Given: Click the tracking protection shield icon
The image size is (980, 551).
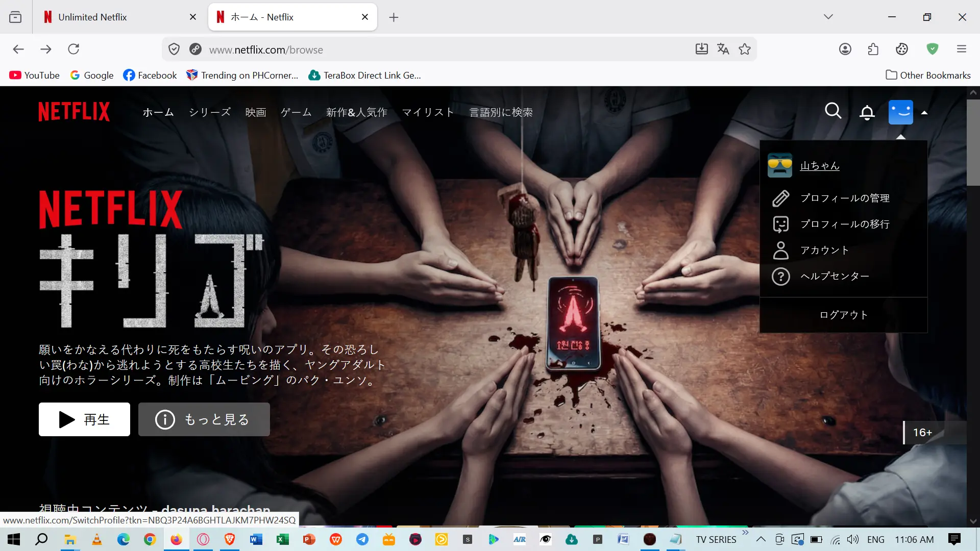Looking at the screenshot, I should pos(174,49).
